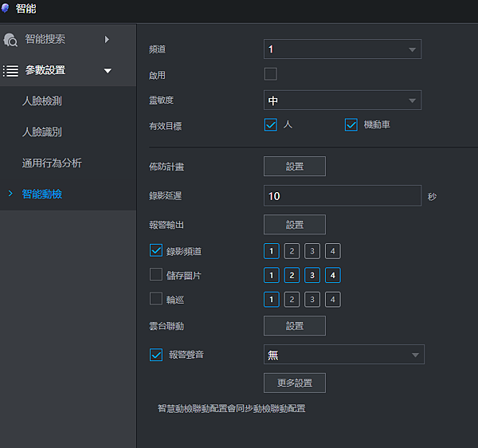Open 通用行為分析 settings page

pos(52,163)
